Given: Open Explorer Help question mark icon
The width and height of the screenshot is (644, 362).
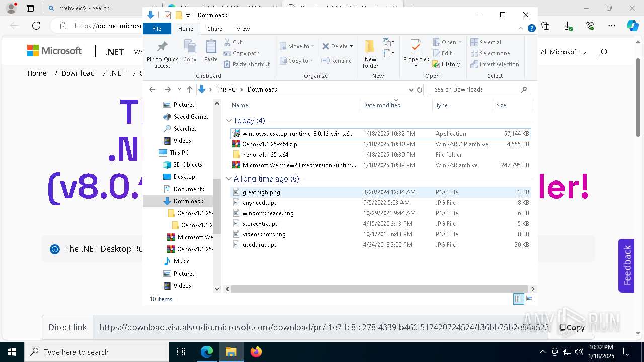Looking at the screenshot, I should click(531, 29).
